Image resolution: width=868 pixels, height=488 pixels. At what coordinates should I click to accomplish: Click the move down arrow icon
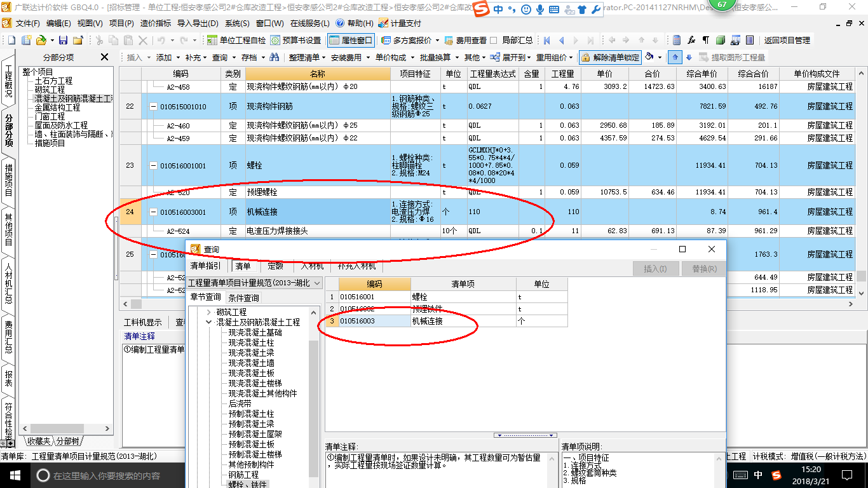coord(689,57)
